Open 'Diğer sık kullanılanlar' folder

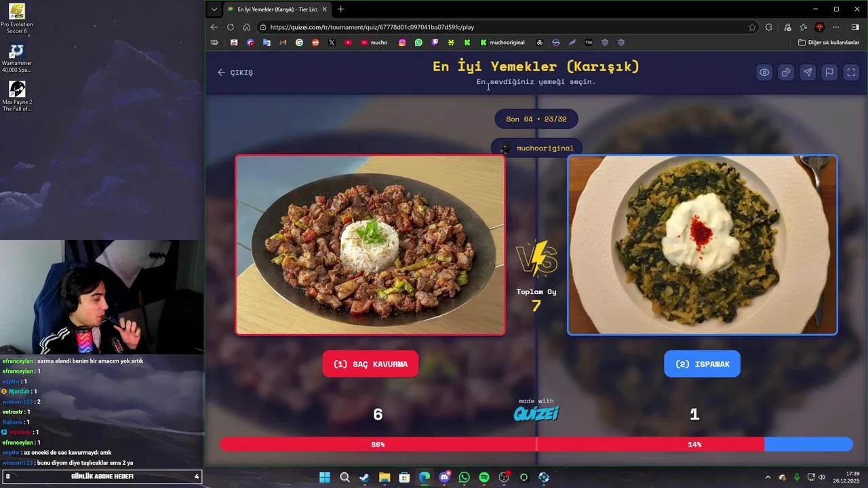829,42
